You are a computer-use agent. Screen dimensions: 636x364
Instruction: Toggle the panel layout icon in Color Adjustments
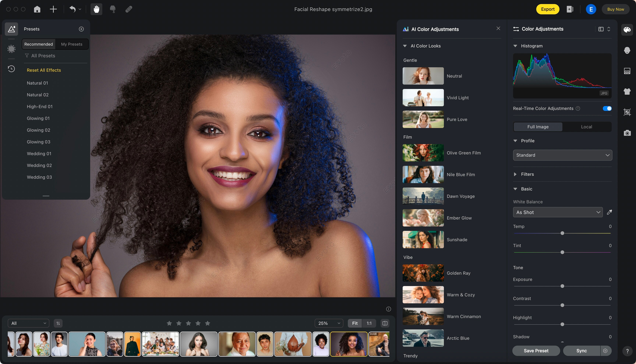point(601,29)
